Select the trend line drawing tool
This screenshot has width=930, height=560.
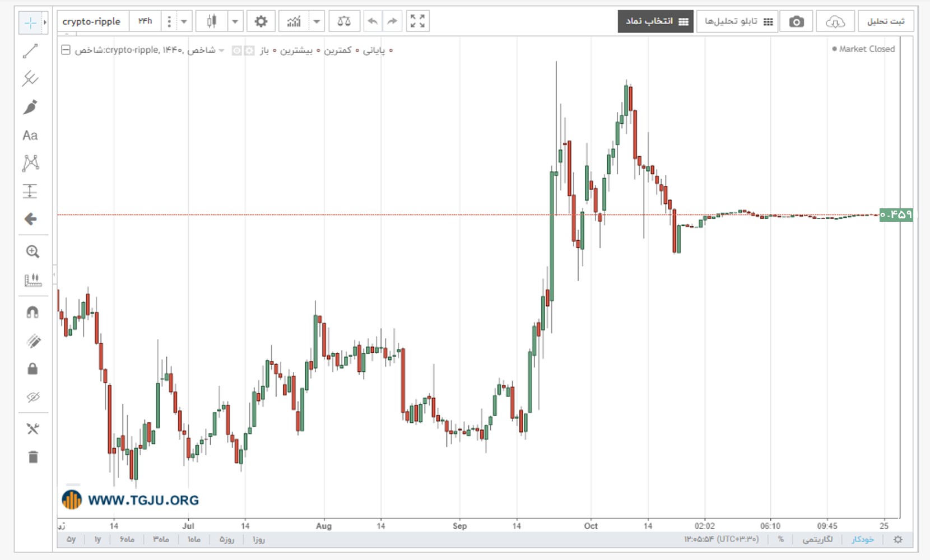tap(30, 51)
